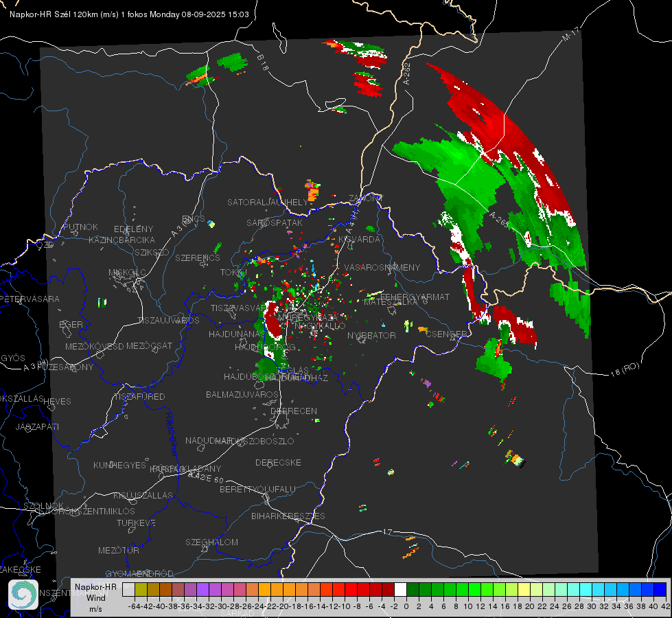The width and height of the screenshot is (672, 618).
Task: Click the HEVES city label
Action: [58, 402]
